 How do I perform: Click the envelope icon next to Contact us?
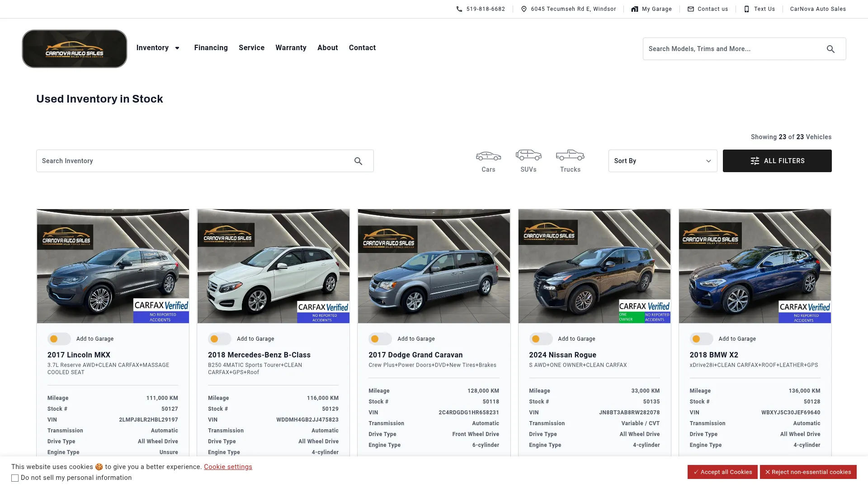pos(691,9)
